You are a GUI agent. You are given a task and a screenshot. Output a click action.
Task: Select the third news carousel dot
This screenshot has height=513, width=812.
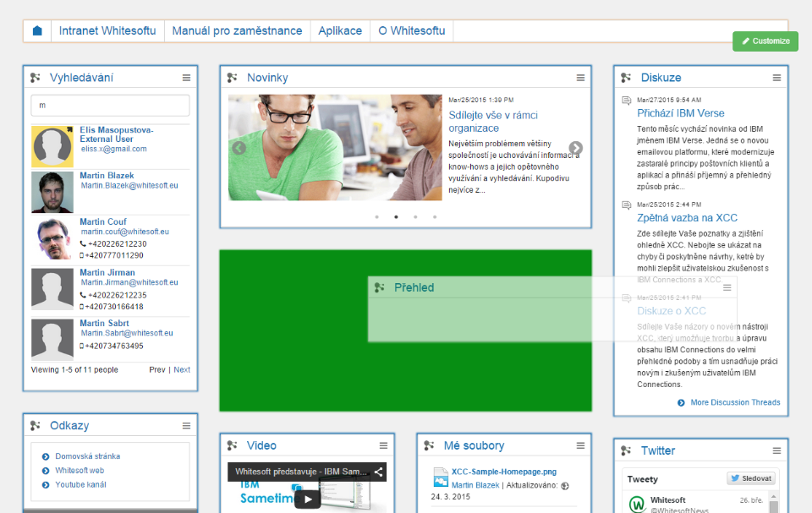click(x=415, y=217)
